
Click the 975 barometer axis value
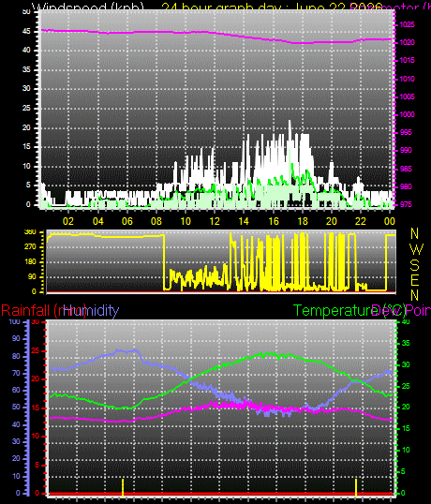click(x=406, y=205)
